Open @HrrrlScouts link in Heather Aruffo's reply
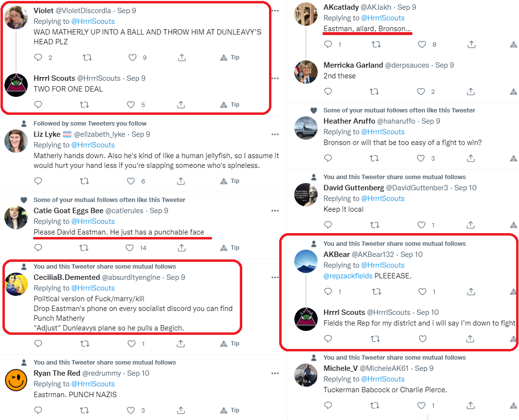519x420 pixels. point(383,132)
